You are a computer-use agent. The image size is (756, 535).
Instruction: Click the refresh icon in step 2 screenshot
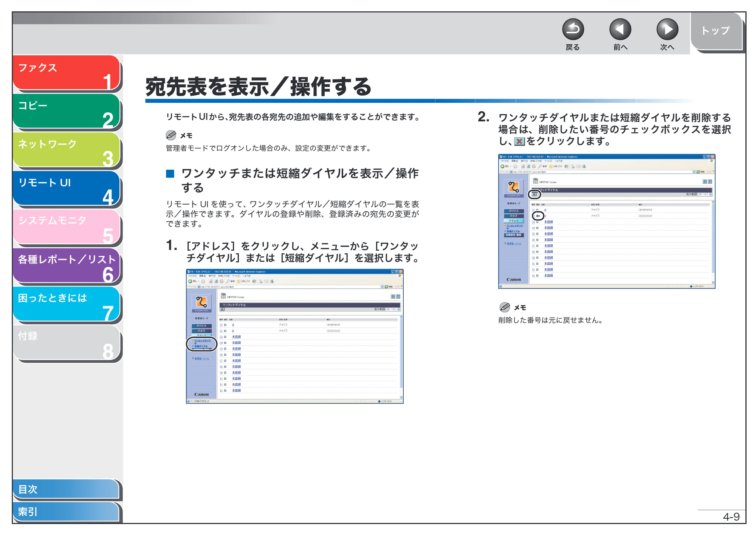(x=705, y=181)
